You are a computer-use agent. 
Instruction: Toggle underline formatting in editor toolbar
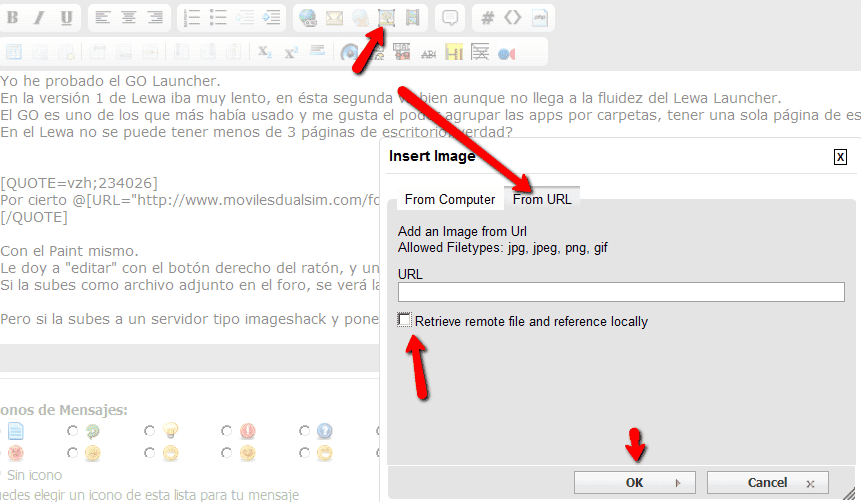(x=66, y=18)
